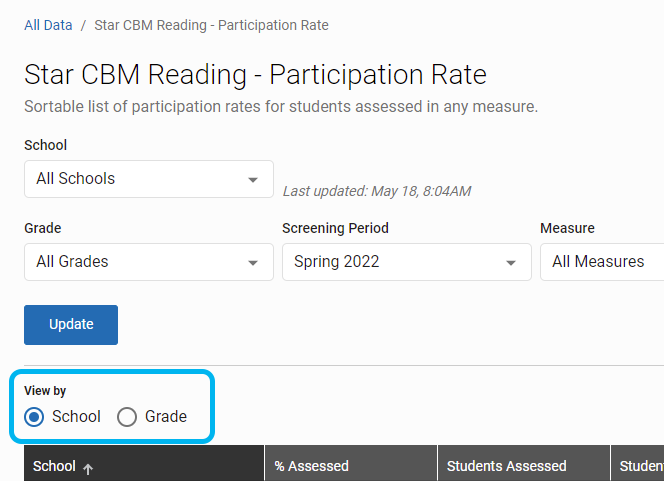Open the All Data breadcrumb link
Image resolution: width=664 pixels, height=481 pixels.
[x=48, y=25]
